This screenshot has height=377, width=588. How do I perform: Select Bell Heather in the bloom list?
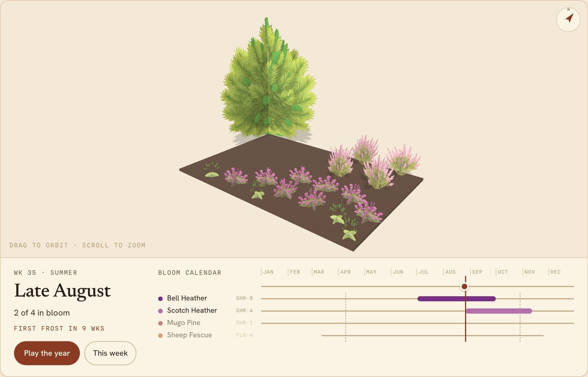click(187, 298)
